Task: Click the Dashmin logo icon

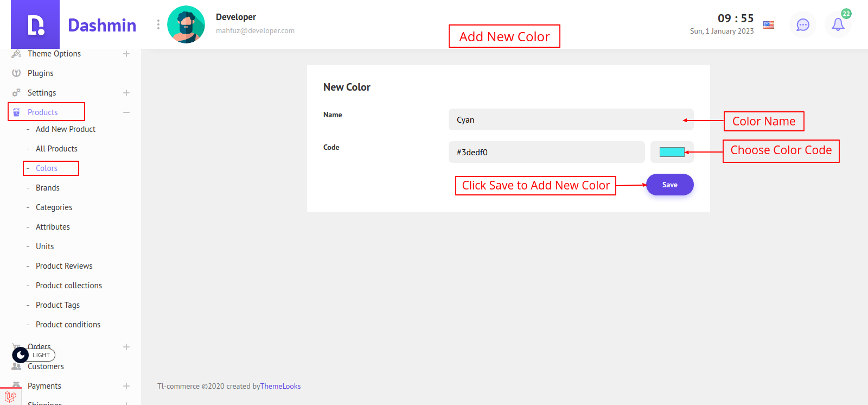Action: [35, 25]
